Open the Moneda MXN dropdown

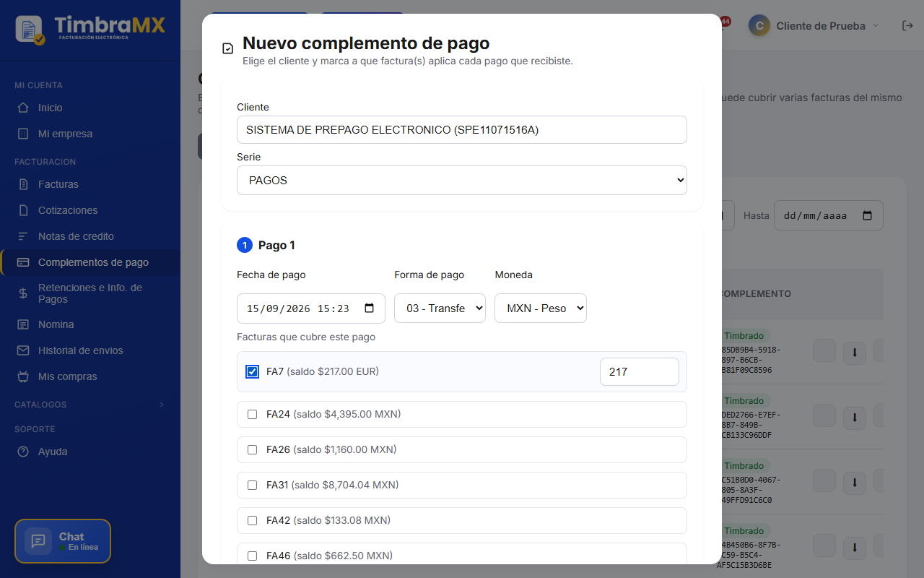[541, 309]
